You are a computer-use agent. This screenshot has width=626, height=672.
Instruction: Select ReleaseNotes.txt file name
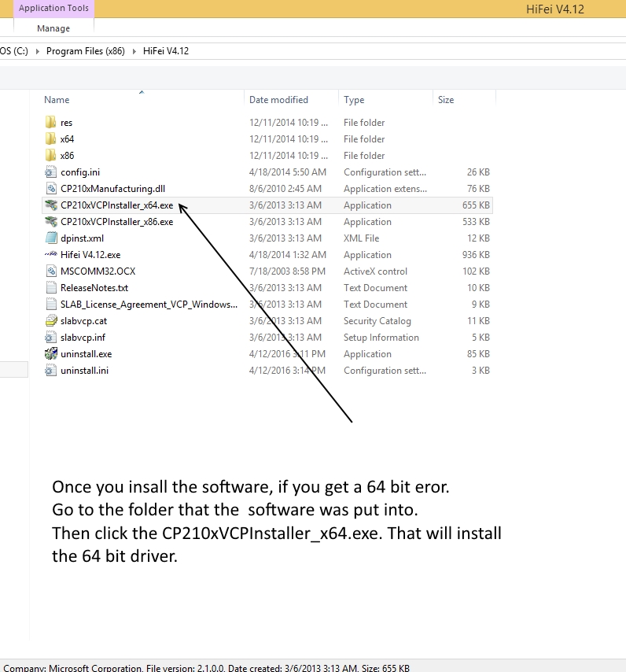point(94,288)
